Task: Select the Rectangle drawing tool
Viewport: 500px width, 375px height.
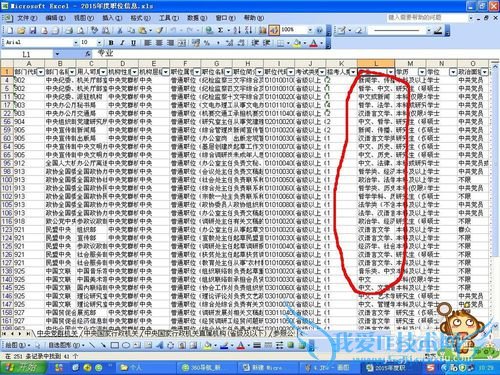Action: click(114, 345)
